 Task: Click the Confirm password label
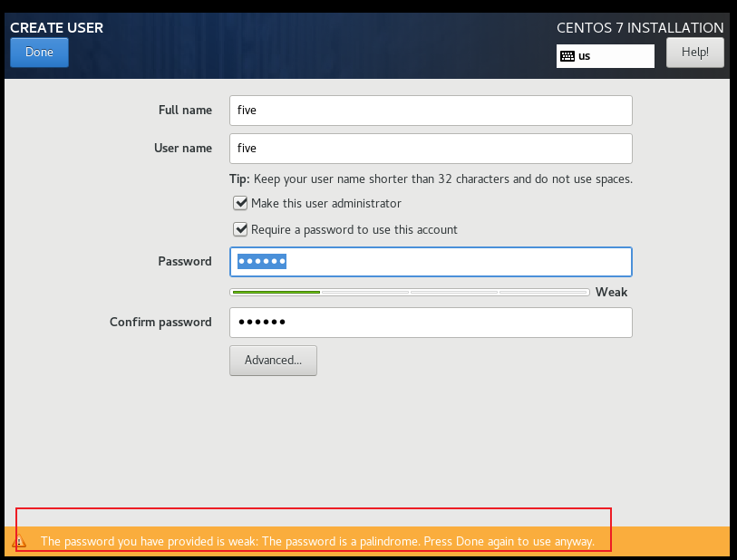tap(160, 323)
